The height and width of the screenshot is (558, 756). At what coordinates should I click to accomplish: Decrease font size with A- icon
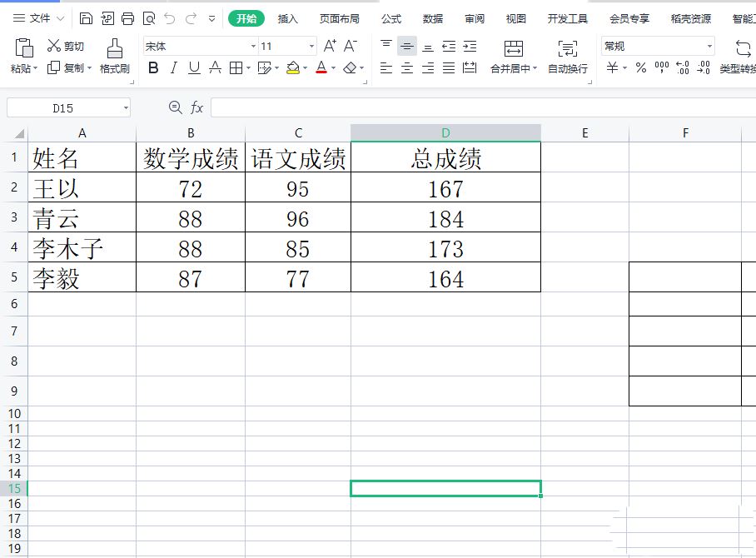coord(351,46)
